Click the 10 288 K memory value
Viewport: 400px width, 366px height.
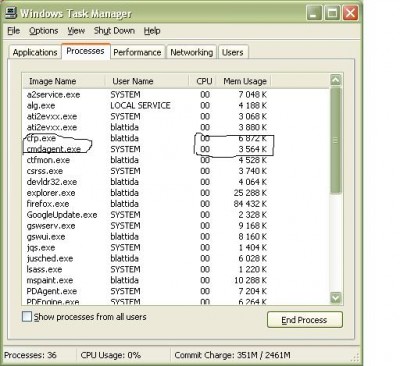coord(250,280)
